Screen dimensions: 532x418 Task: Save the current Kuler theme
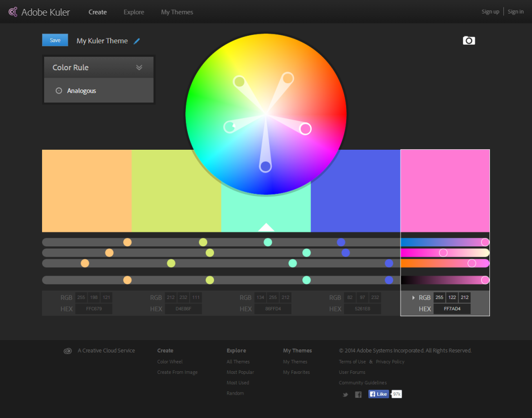click(x=55, y=40)
